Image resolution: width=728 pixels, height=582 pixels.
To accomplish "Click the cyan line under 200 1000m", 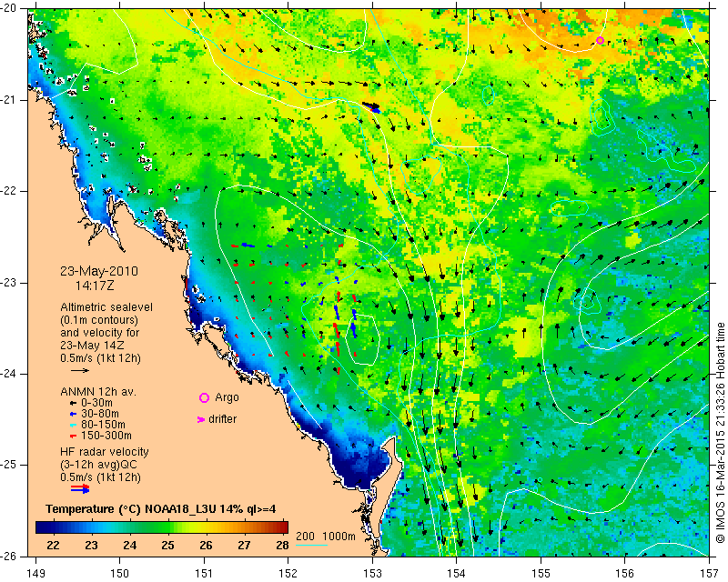I will click(311, 544).
